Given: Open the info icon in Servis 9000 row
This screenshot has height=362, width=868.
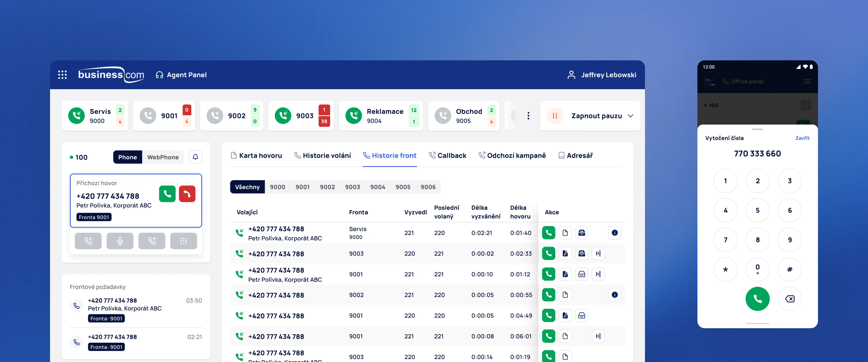Looking at the screenshot, I should [x=615, y=232].
